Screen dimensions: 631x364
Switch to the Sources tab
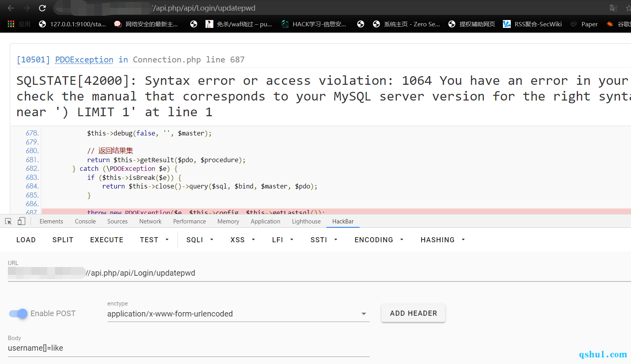pos(117,221)
